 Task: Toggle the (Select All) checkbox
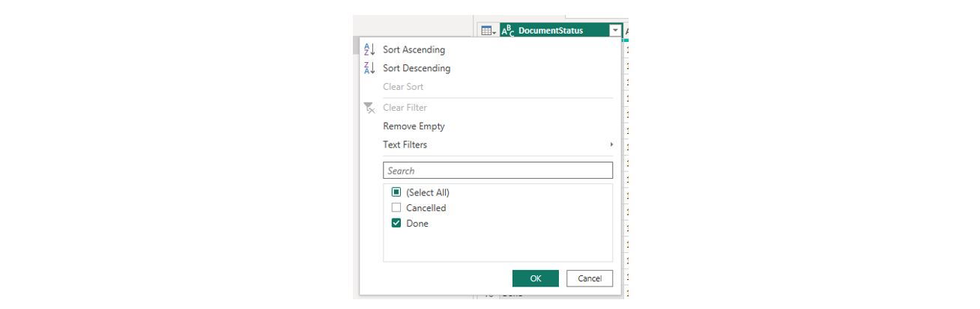point(396,192)
